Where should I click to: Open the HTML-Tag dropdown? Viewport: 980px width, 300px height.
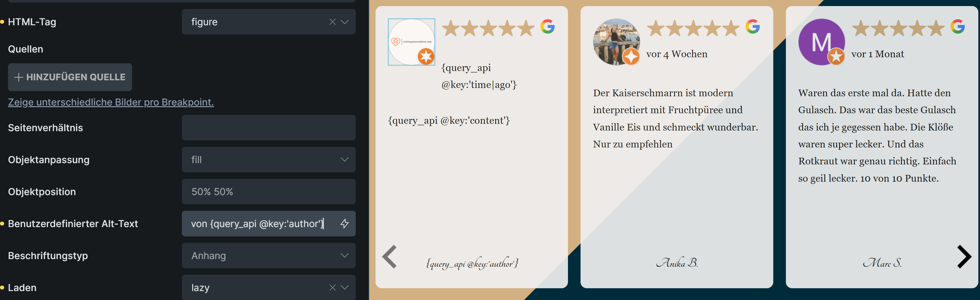click(x=345, y=22)
